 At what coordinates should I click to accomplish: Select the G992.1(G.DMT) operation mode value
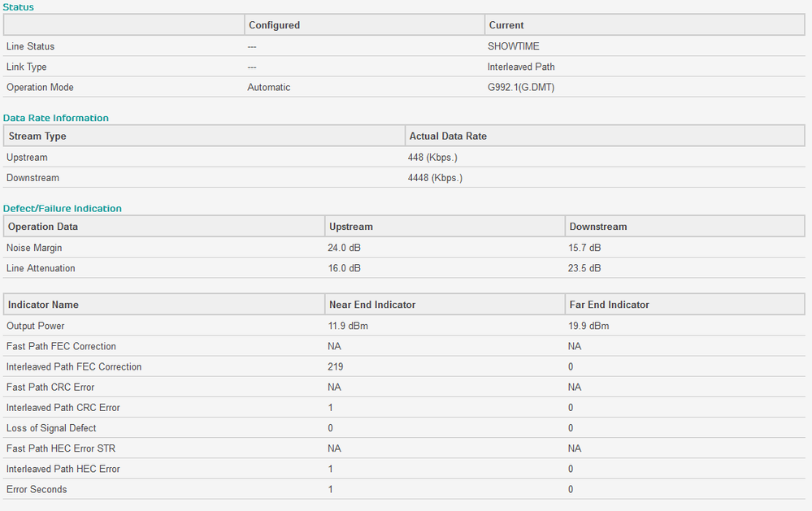[521, 87]
